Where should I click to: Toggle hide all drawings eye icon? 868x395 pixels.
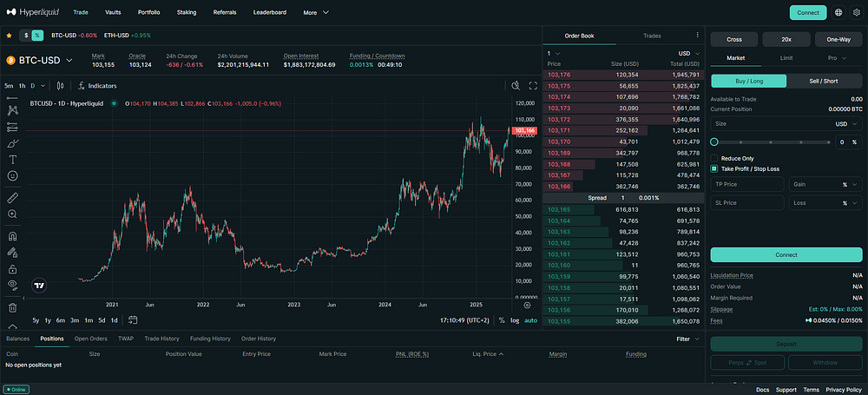pyautogui.click(x=12, y=284)
